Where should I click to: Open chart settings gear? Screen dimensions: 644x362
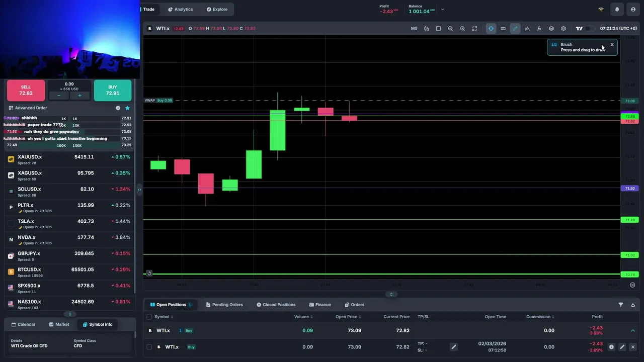[x=563, y=29]
